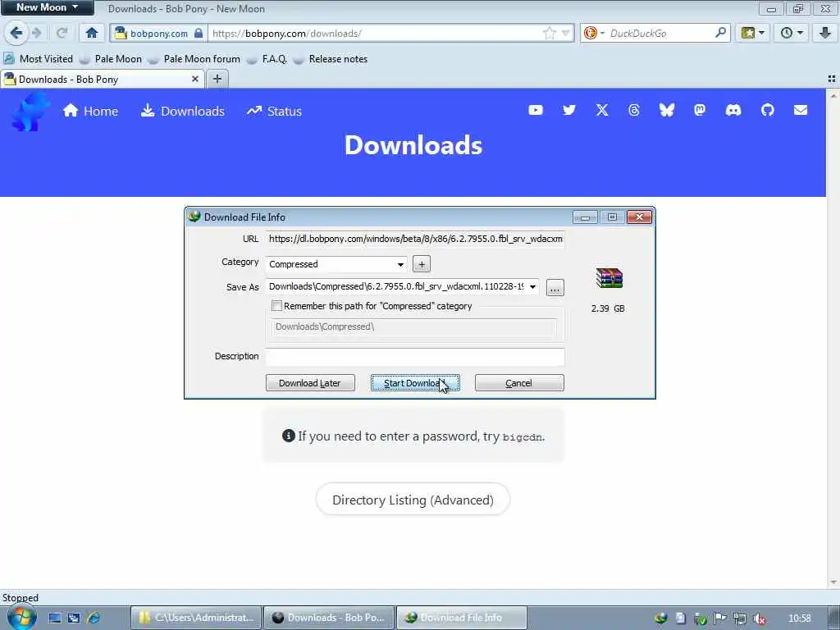The height and width of the screenshot is (630, 840).
Task: Open Directory Listing (Advanced) button
Action: click(x=413, y=500)
